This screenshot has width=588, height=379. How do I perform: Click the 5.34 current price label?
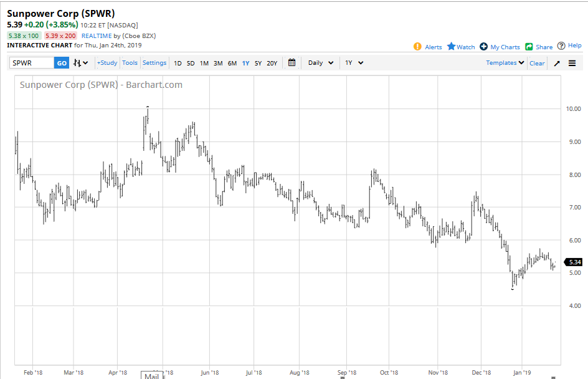(574, 262)
